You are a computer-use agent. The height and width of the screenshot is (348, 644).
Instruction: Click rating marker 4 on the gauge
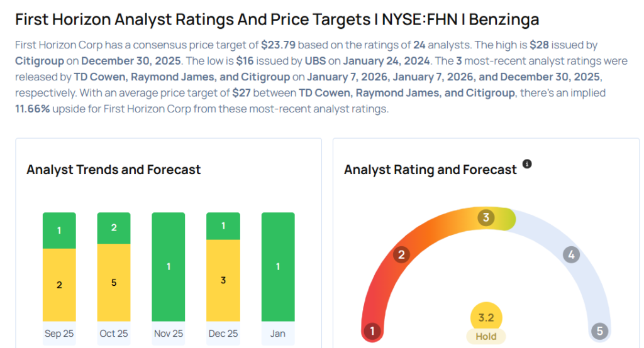point(571,255)
